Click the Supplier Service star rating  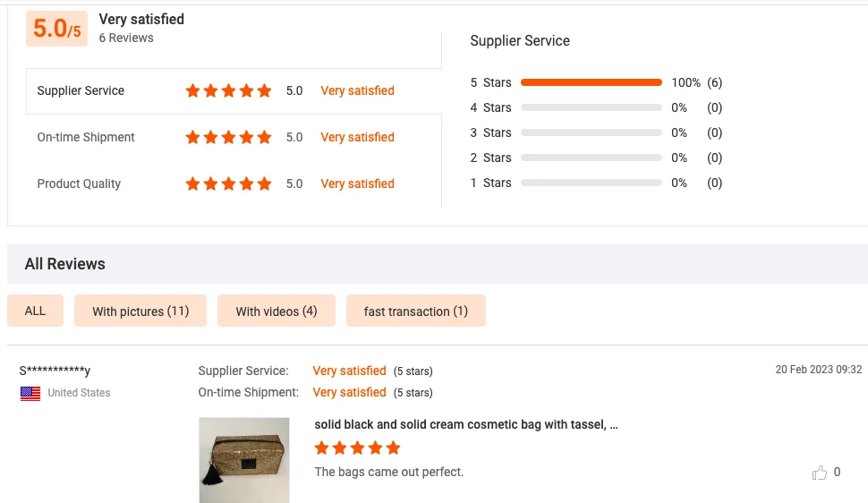(228, 90)
